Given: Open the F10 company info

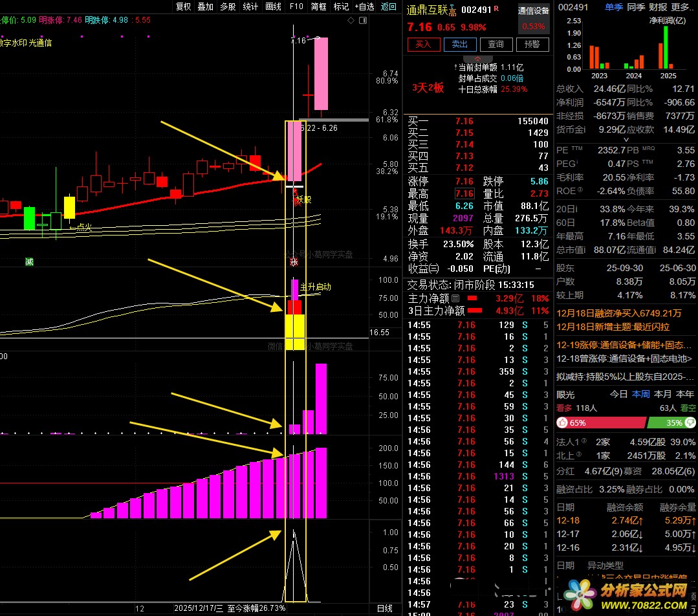Looking at the screenshot, I should (x=296, y=6).
